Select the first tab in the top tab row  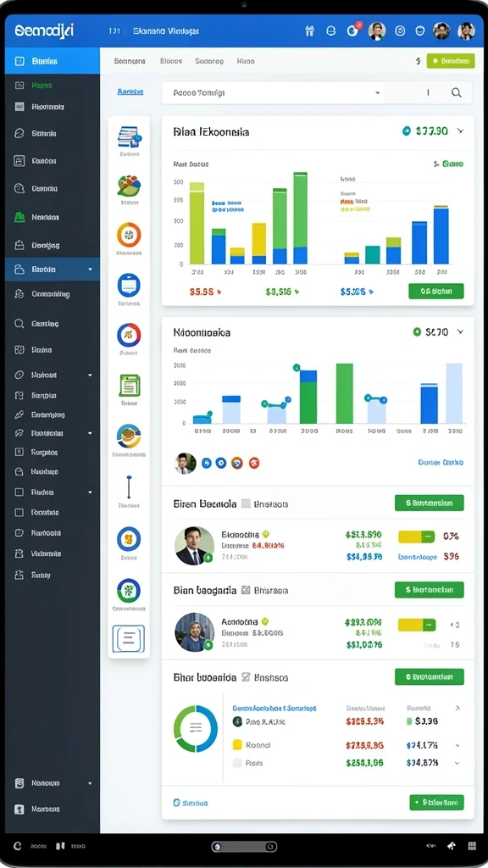(x=130, y=61)
